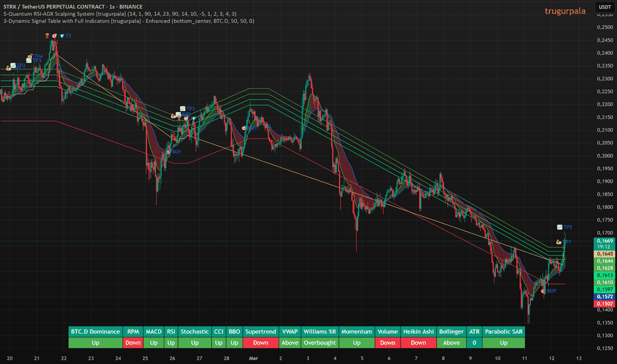Click the Down value under Heikin Ashi
This screenshot has width=617, height=364.
point(418,343)
